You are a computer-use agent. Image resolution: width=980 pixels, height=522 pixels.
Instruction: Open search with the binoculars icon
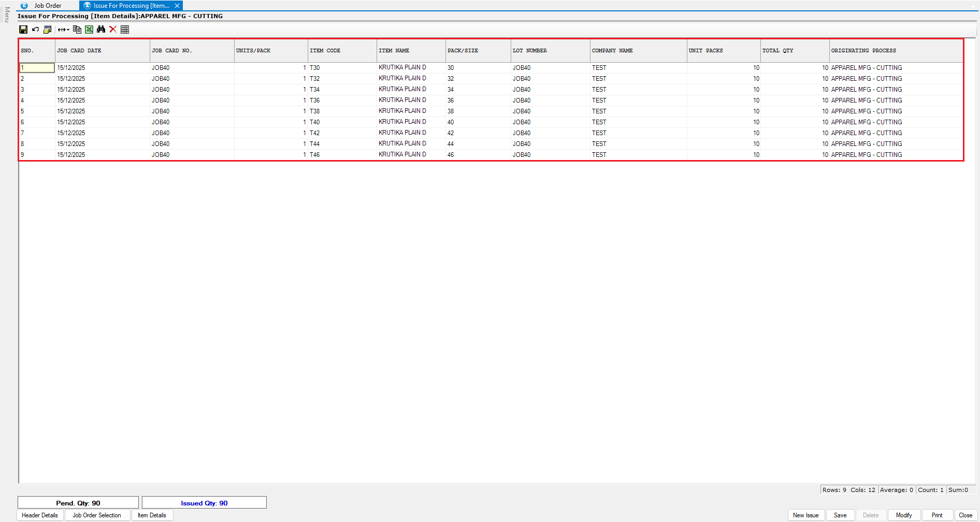point(101,30)
